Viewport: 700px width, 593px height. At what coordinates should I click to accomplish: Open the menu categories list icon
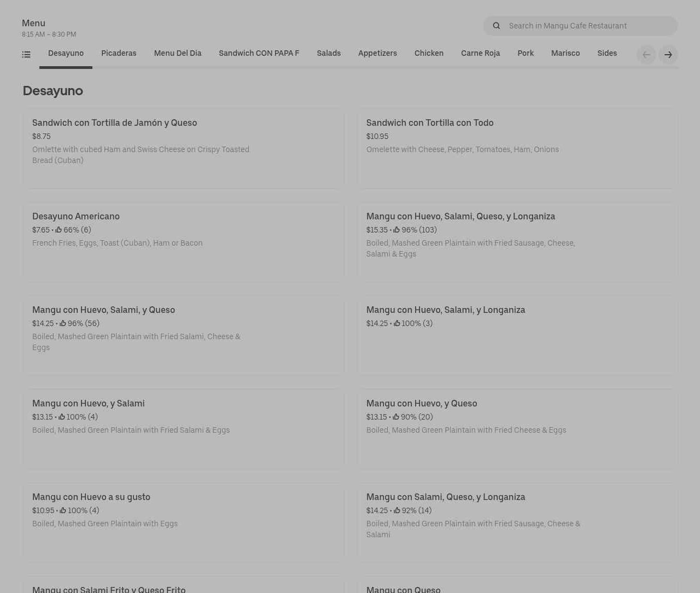tap(26, 54)
